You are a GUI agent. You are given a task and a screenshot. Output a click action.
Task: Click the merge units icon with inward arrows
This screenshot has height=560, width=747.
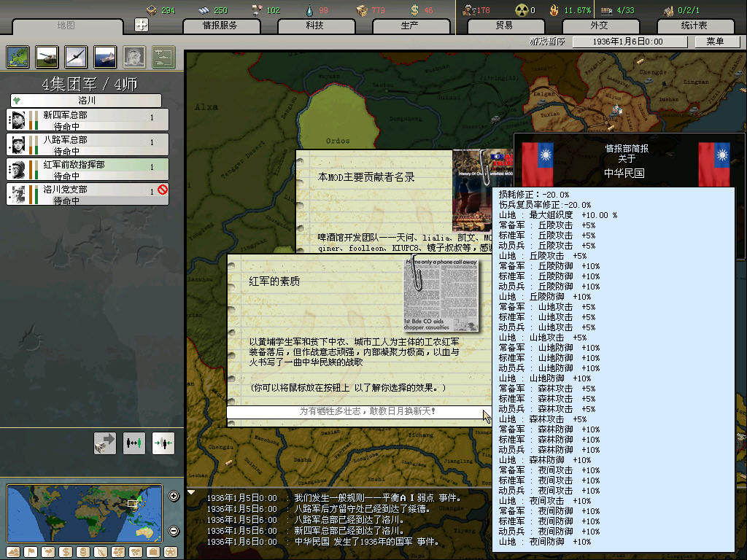click(x=163, y=443)
